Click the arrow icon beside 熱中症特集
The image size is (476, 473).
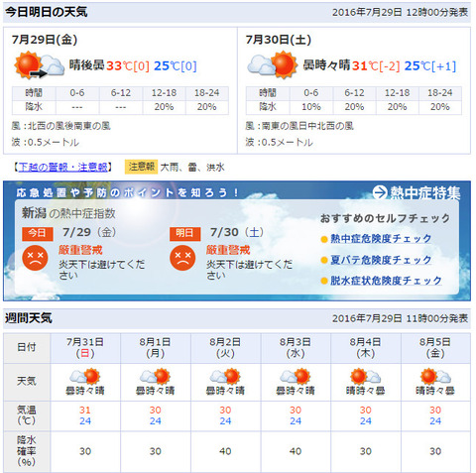point(380,192)
